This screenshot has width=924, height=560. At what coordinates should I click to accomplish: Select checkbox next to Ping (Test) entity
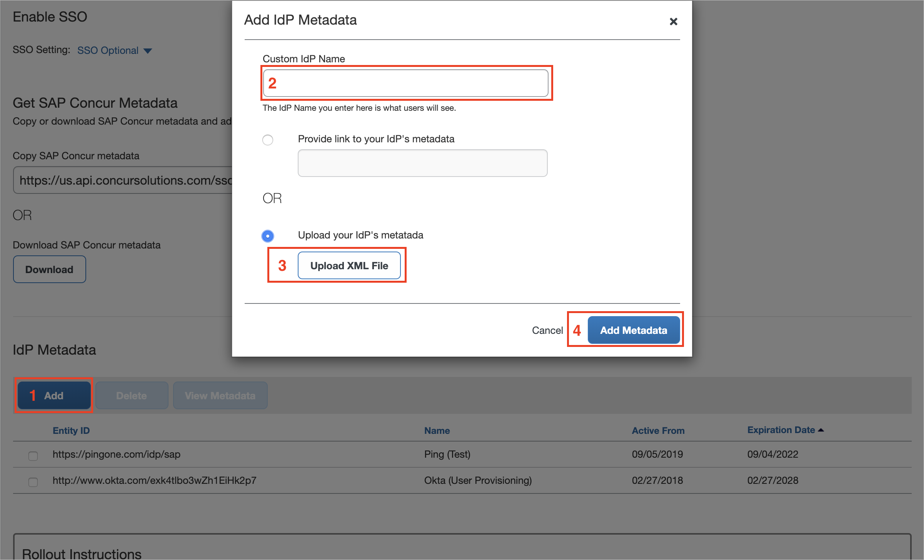coord(33,457)
